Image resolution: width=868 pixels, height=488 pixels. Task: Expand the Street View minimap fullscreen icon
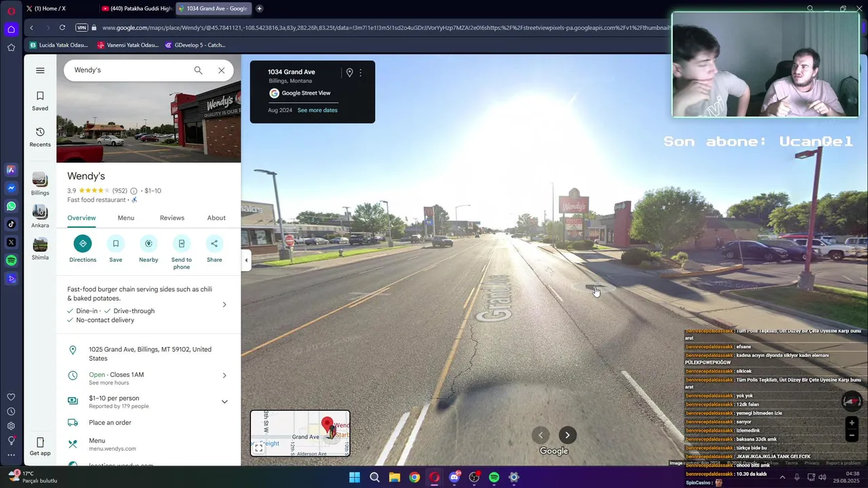pyautogui.click(x=259, y=448)
